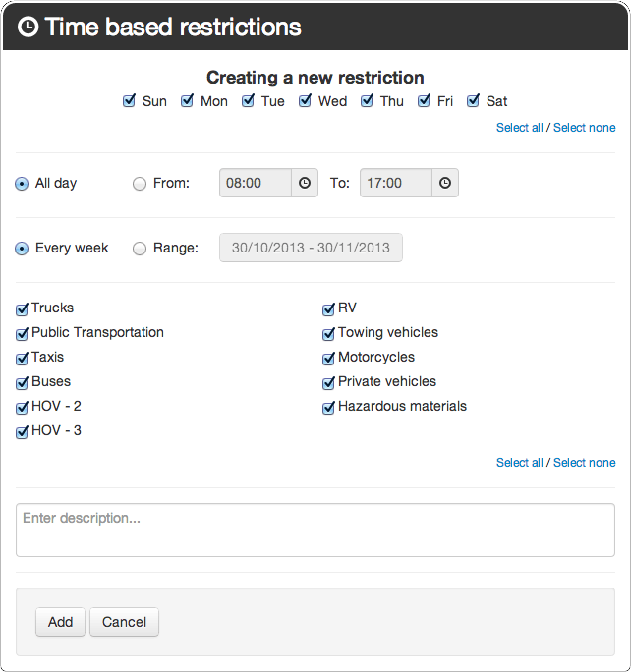631x672 pixels.
Task: Click Select all under vehicle types
Action: click(x=519, y=463)
